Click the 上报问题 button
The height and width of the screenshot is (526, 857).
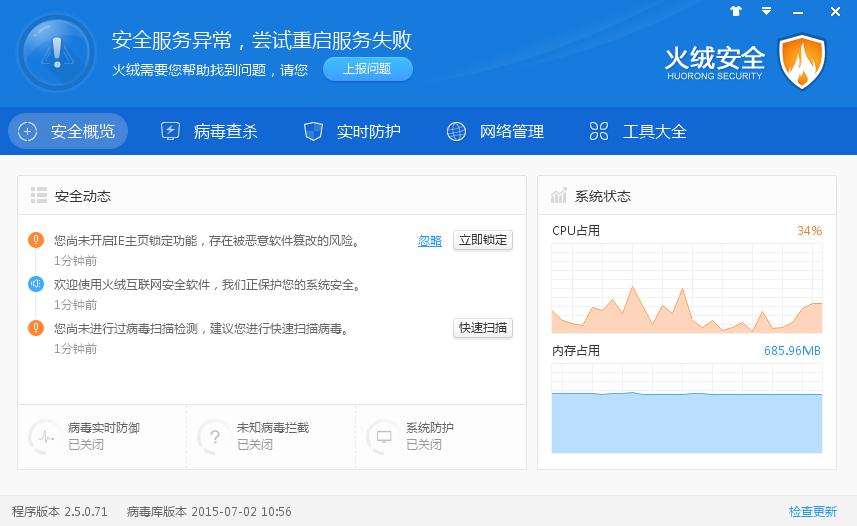[367, 69]
